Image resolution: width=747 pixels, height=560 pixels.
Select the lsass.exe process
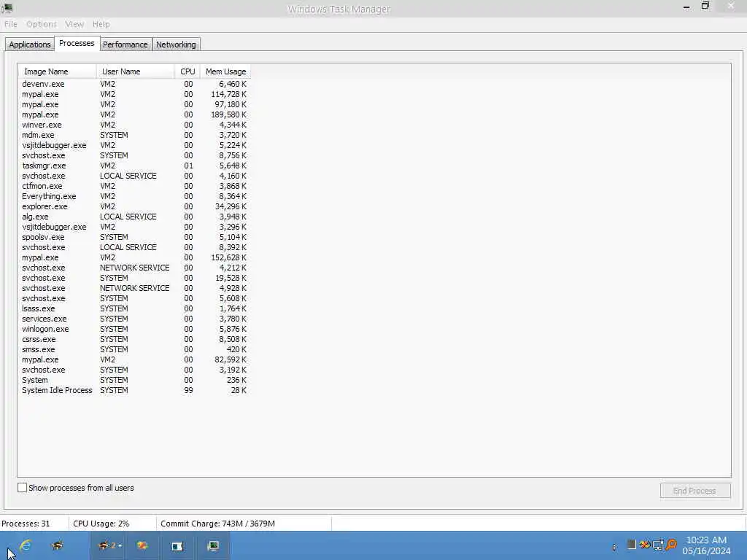click(x=134, y=308)
